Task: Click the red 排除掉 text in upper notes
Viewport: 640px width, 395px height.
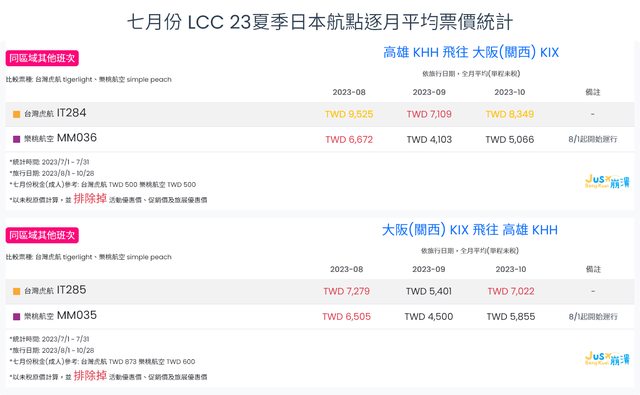Action: [90, 199]
